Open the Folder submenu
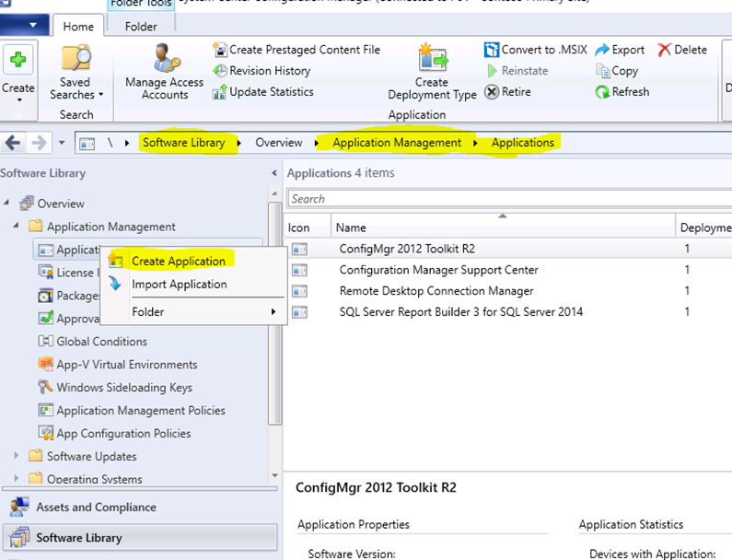The height and width of the screenshot is (560, 732). click(x=192, y=311)
